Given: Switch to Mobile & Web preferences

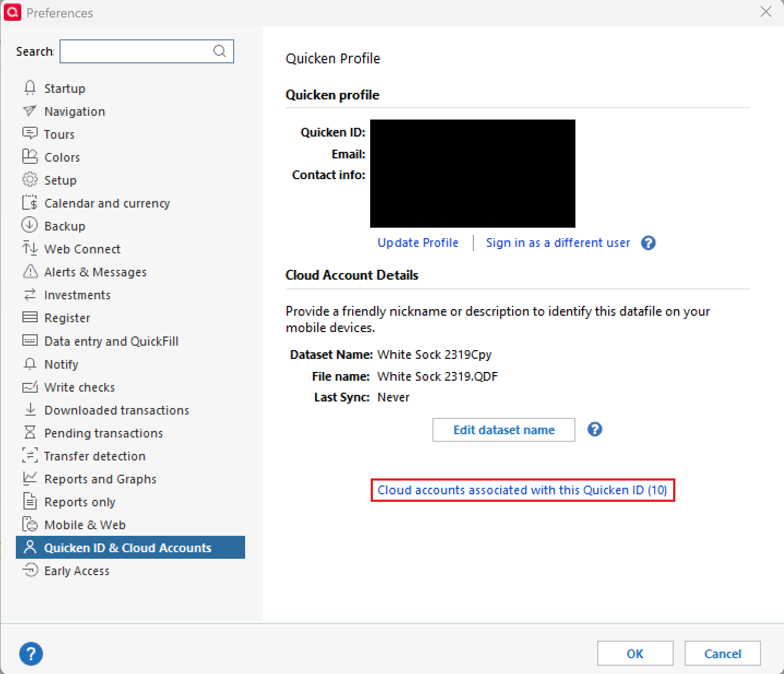Looking at the screenshot, I should click(x=85, y=525).
